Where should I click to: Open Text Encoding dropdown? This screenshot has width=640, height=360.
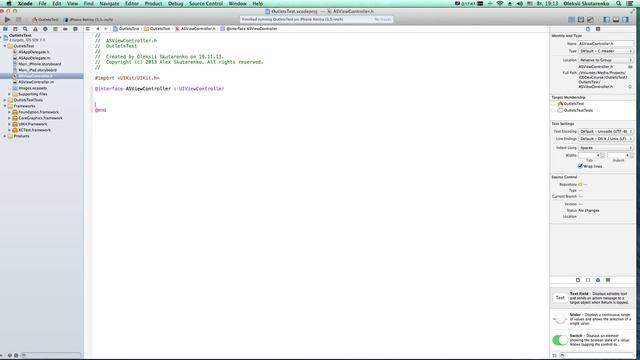606,131
